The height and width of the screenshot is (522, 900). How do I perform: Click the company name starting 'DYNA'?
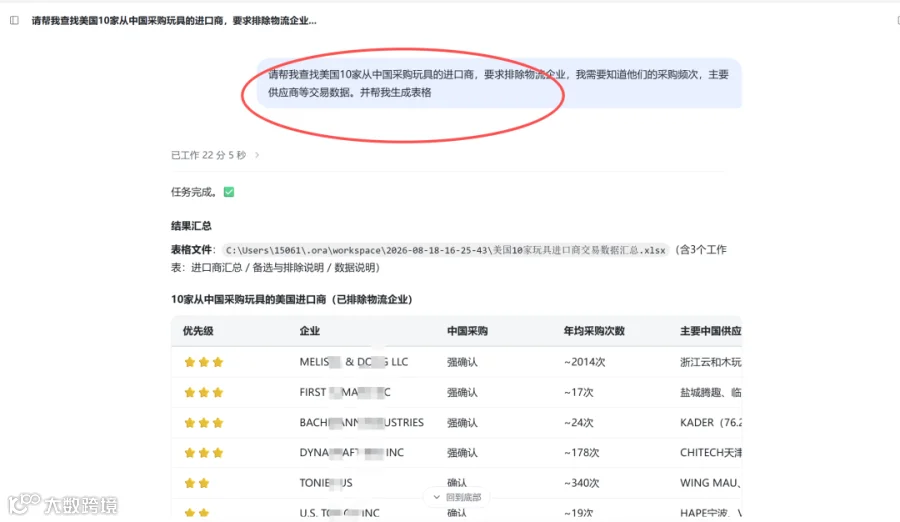(x=351, y=453)
